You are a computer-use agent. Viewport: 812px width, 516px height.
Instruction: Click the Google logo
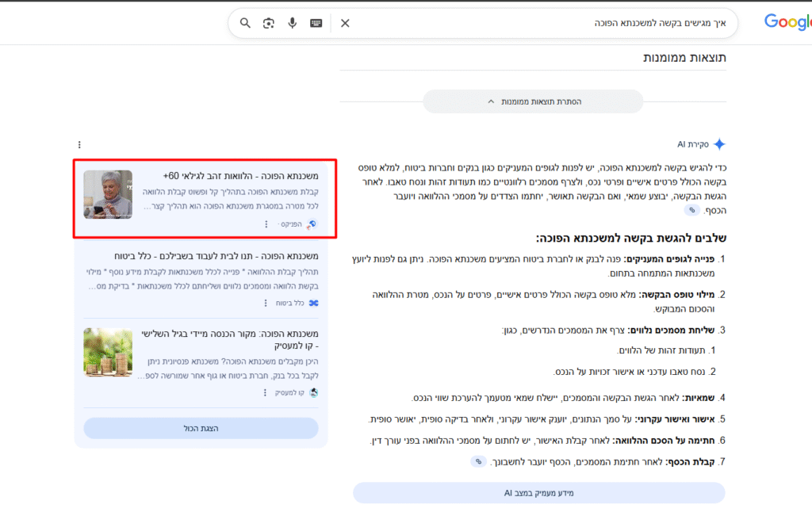tap(787, 21)
